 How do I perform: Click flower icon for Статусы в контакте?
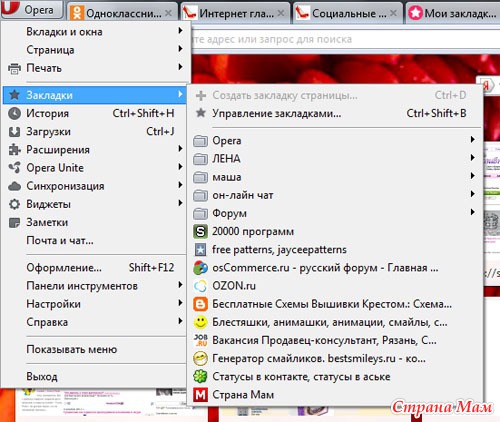pyautogui.click(x=200, y=377)
